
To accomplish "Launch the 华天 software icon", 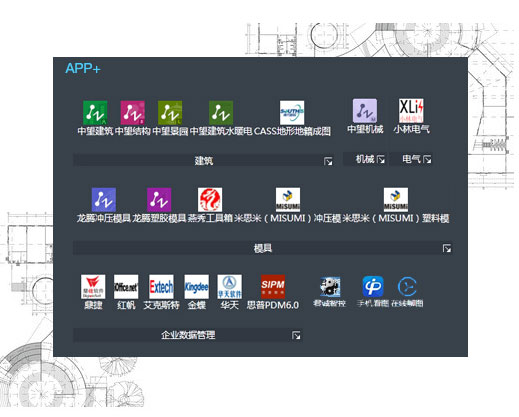I will (x=230, y=287).
